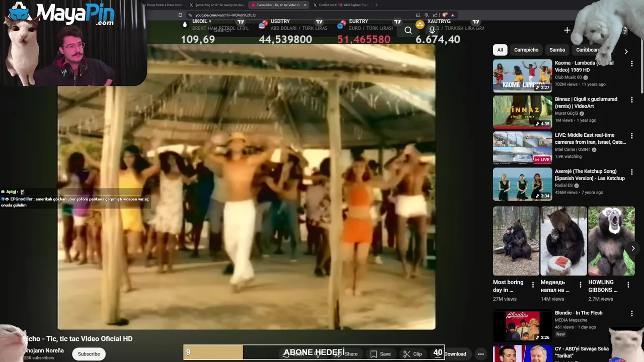The height and width of the screenshot is (362, 644).
Task: Click the Share button below video
Action: 346,354
